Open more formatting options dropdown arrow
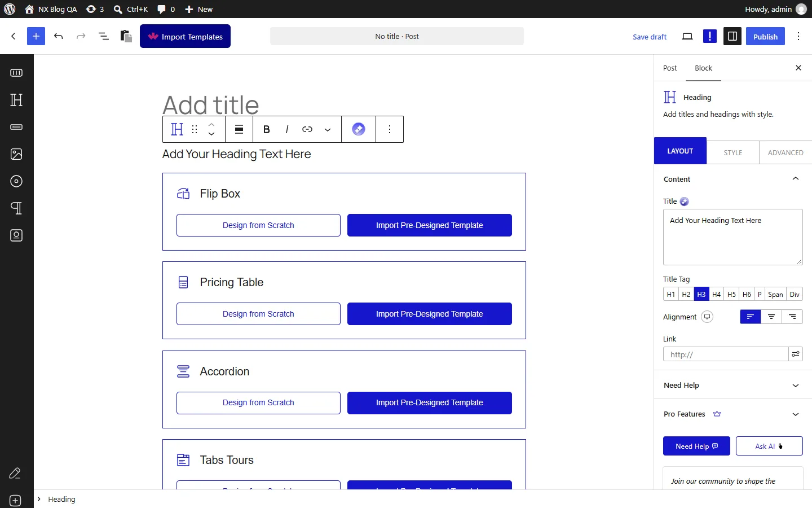Image resolution: width=812 pixels, height=508 pixels. click(x=328, y=129)
